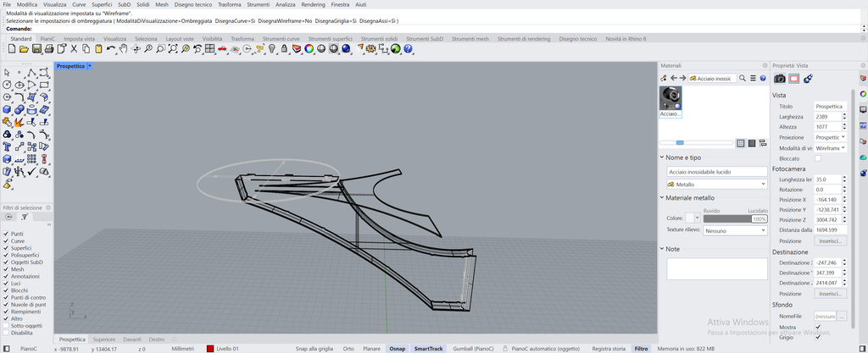Open Options with the gear icon
The image size is (868, 353).
pos(371,49)
